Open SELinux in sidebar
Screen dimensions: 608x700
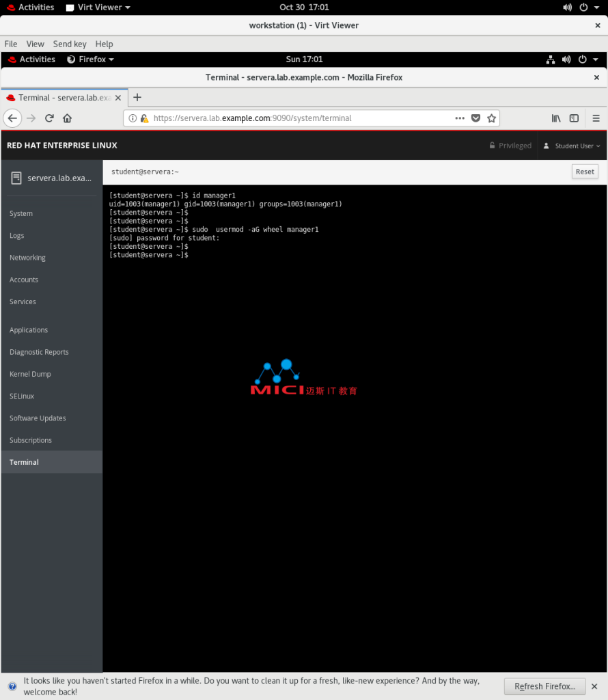[52, 396]
